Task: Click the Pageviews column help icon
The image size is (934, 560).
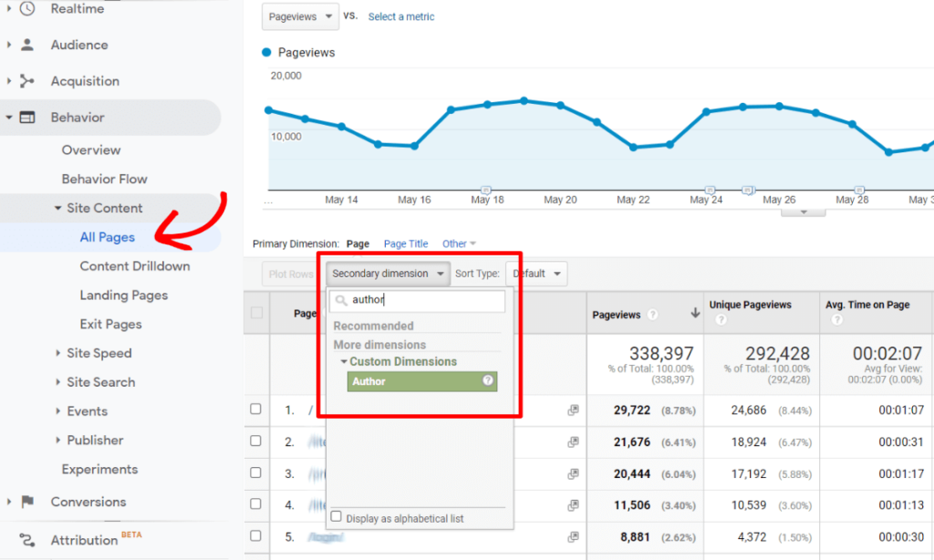Action: coord(655,316)
